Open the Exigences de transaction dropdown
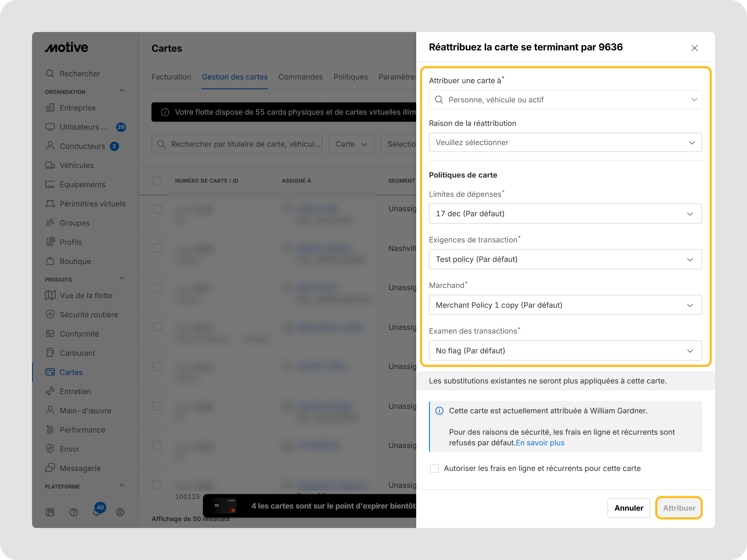The width and height of the screenshot is (747, 560). [x=565, y=259]
